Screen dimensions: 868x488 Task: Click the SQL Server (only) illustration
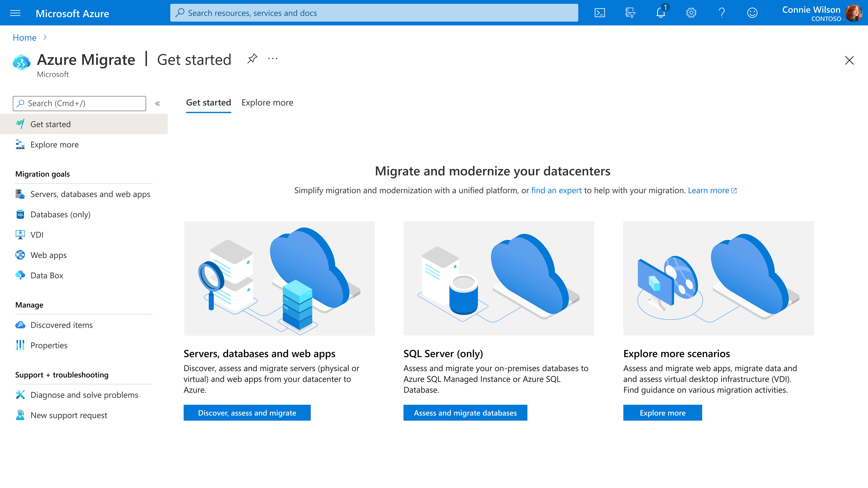(x=498, y=278)
